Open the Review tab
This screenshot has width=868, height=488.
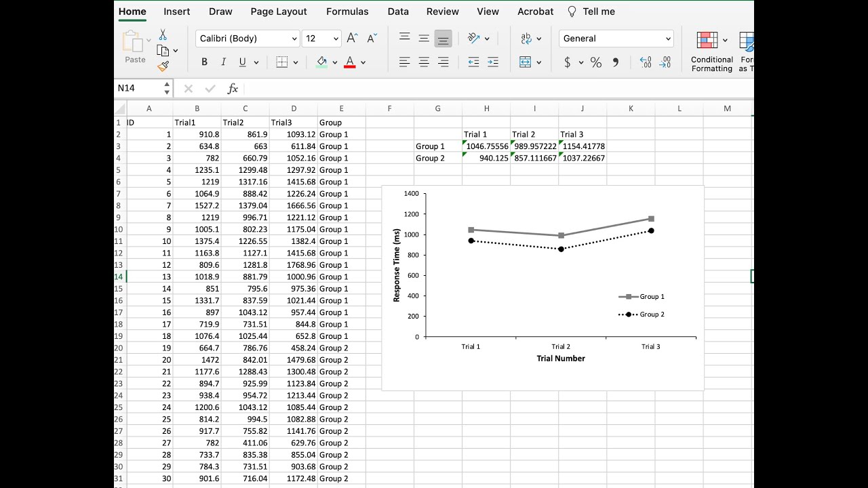(443, 12)
